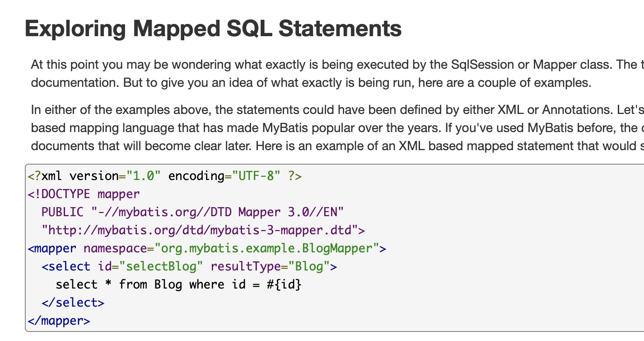Screen dimensions: 644x341
Task: Click the closing </select> tag
Action: (x=73, y=303)
